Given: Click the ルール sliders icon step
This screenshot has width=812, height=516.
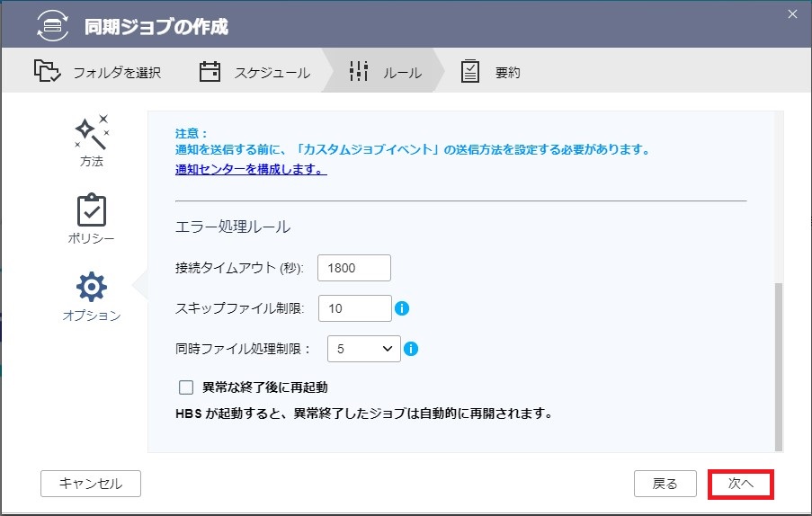Looking at the screenshot, I should [x=359, y=71].
